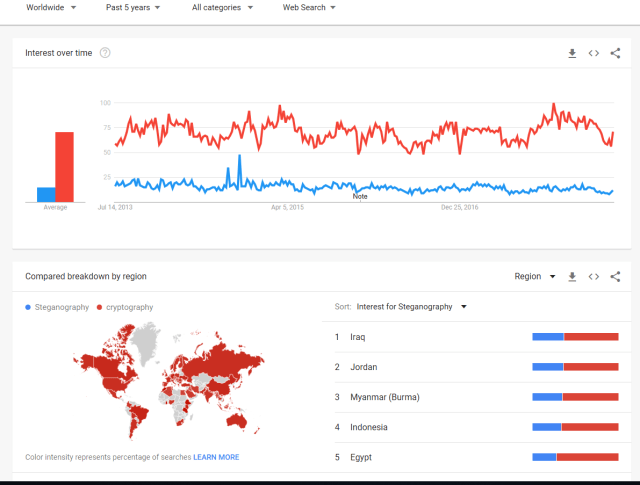
Task: Expand the Region selector dropdown
Action: 534,277
